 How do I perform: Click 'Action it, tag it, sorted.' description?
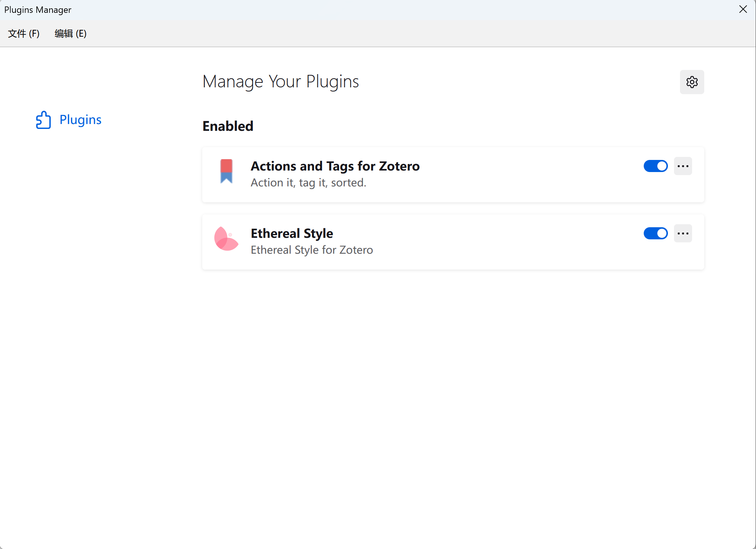(308, 183)
